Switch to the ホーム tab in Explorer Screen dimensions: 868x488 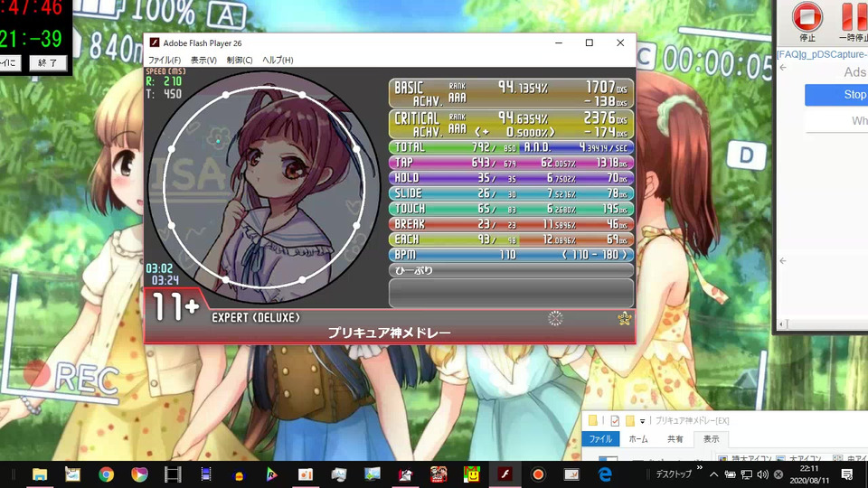(x=638, y=439)
